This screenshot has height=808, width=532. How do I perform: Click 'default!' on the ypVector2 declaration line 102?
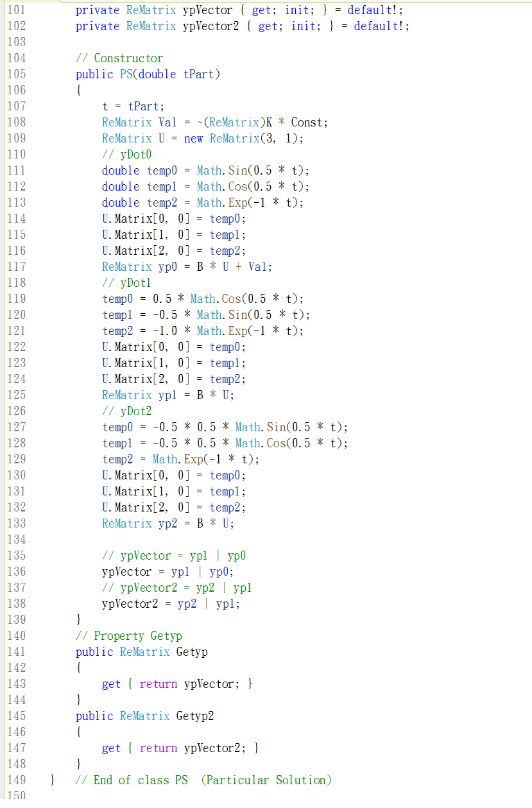(379, 26)
